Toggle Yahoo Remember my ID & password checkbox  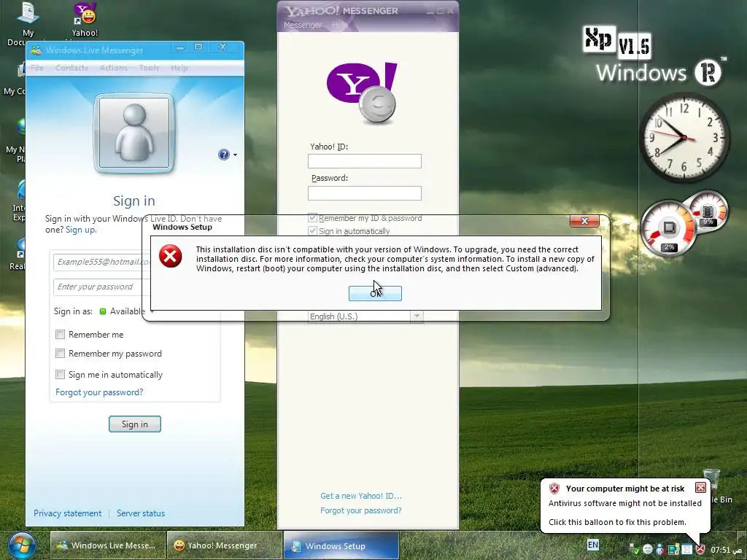[312, 218]
